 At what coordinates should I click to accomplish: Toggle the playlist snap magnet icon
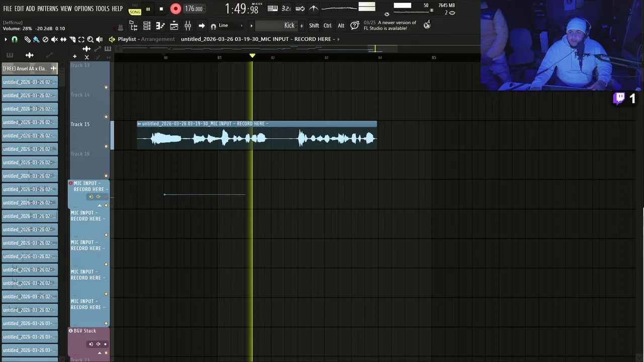15,39
